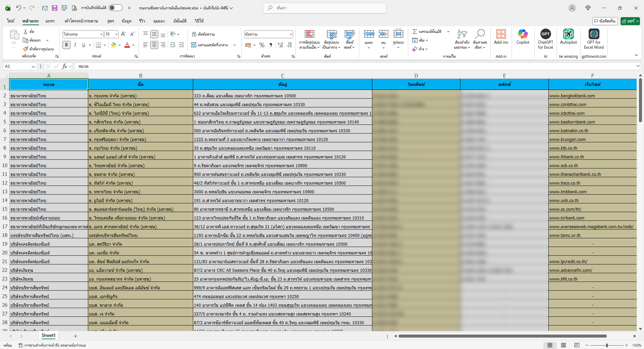
Task: Click the font color red swatch
Action: [127, 45]
